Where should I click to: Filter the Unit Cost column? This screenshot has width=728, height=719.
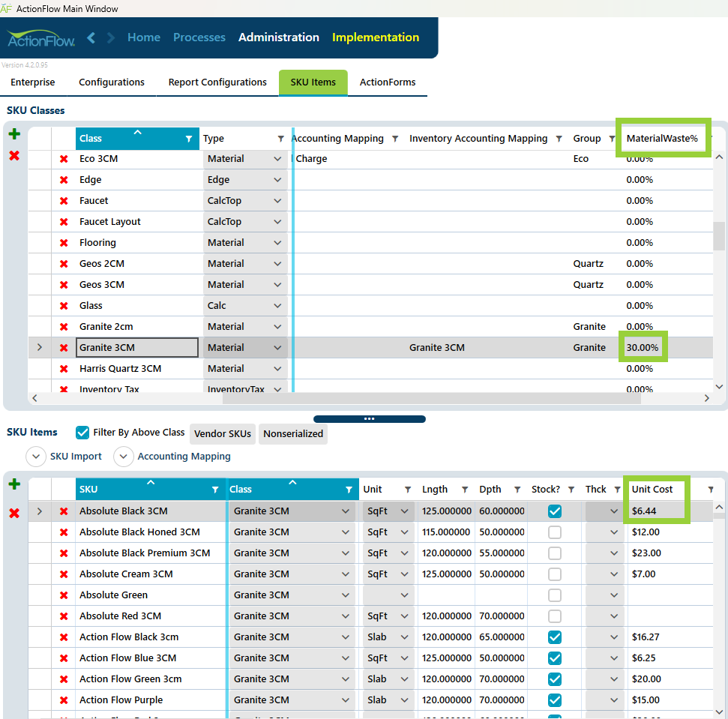pyautogui.click(x=710, y=490)
